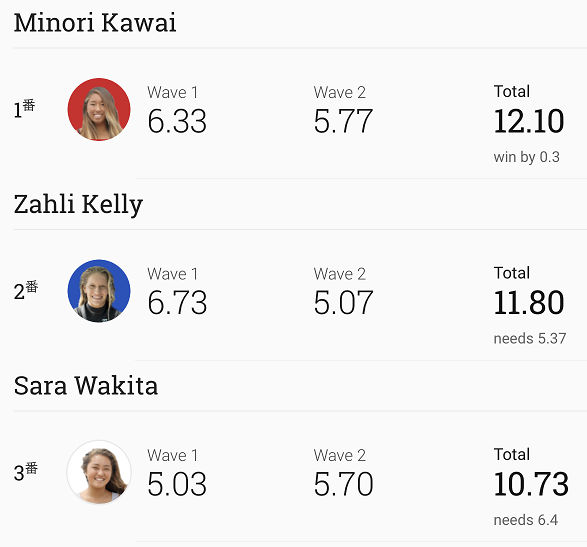View Minori Kawai's Wave 2 score 5.77
The height and width of the screenshot is (547, 587).
click(343, 121)
